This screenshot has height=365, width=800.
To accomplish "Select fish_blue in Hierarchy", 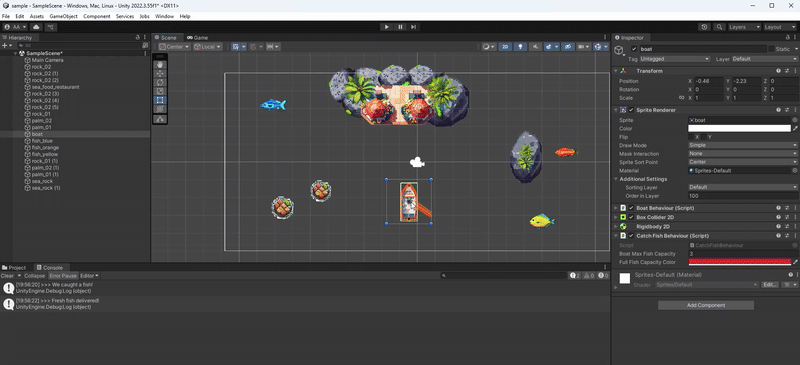I will tap(42, 141).
